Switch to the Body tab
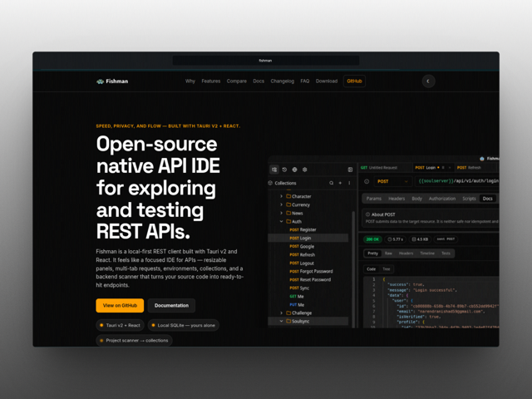The image size is (532, 399). click(417, 199)
